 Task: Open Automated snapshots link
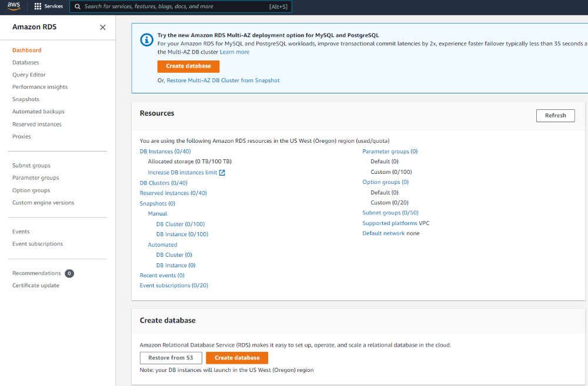click(162, 245)
